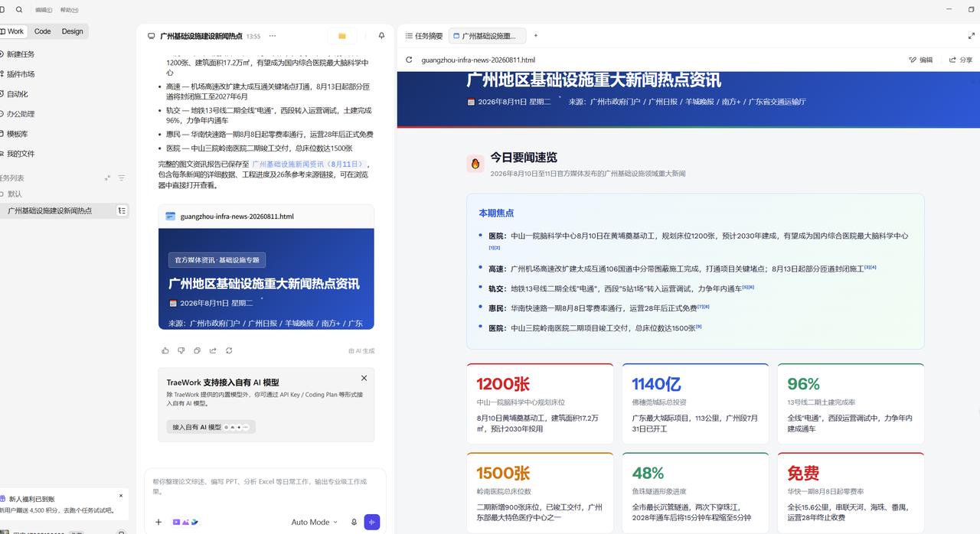Click citation [1][2] under 中山一院 item
This screenshot has width=980, height=534.
[495, 247]
